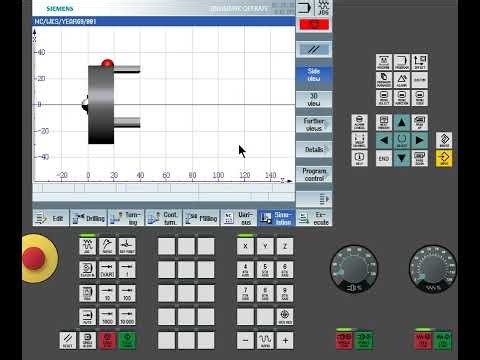Select the Y axis key
The image size is (480, 360).
(265, 246)
